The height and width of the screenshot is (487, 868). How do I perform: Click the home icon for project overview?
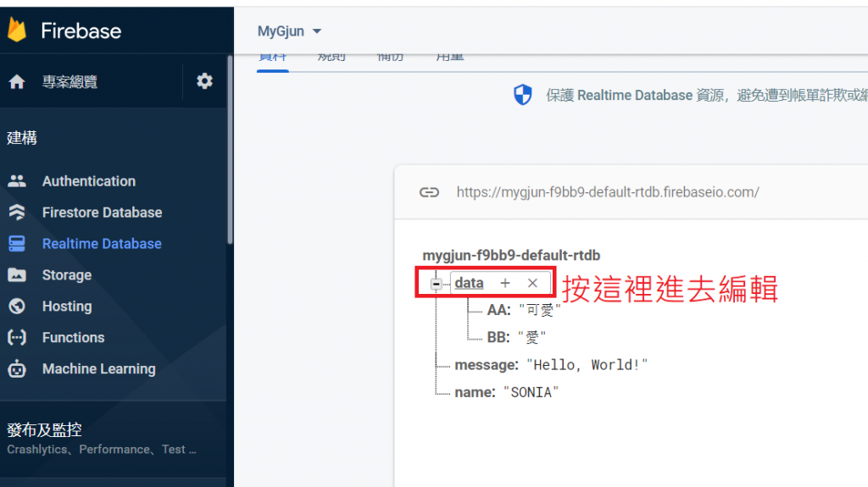click(x=17, y=82)
